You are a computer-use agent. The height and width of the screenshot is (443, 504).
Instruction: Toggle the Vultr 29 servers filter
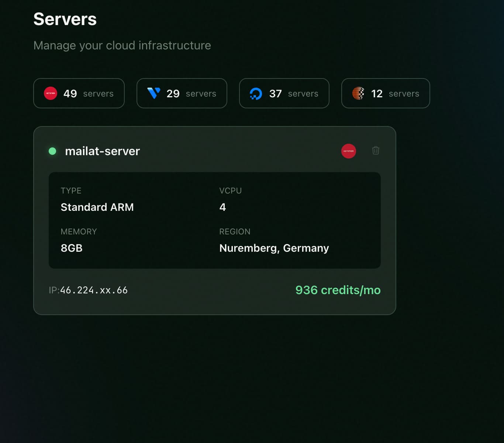[x=182, y=93]
